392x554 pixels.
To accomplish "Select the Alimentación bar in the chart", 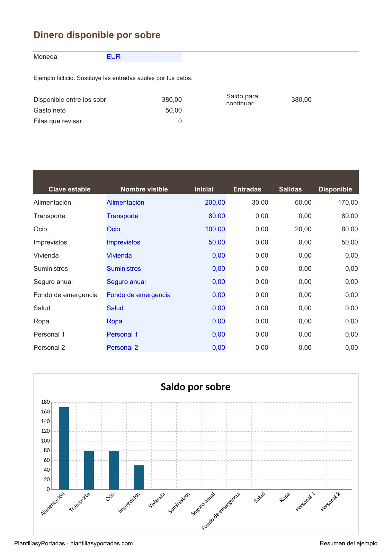I will coord(64,448).
